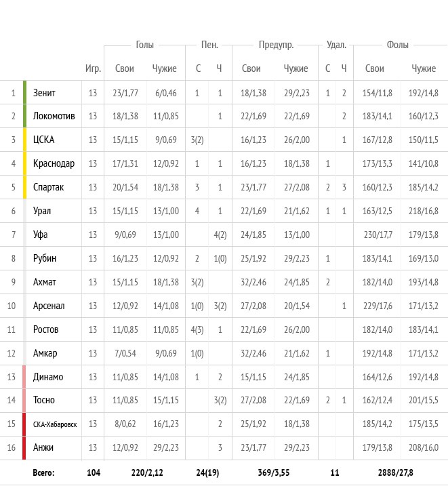Select ЦСКА in the standings table
The width and height of the screenshot is (448, 486).
click(x=43, y=140)
